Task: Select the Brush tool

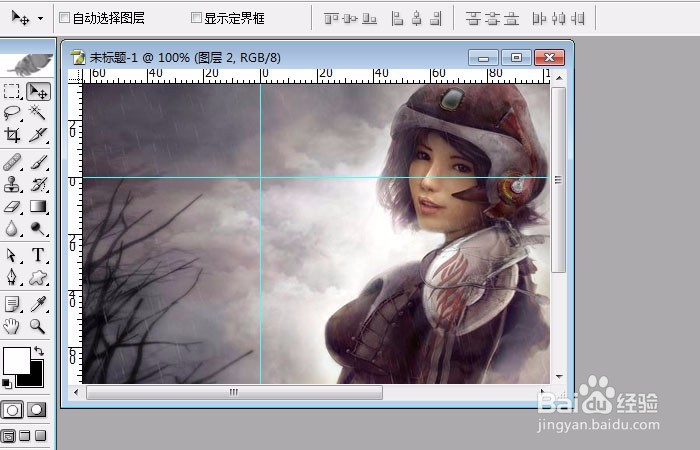Action: [38, 162]
